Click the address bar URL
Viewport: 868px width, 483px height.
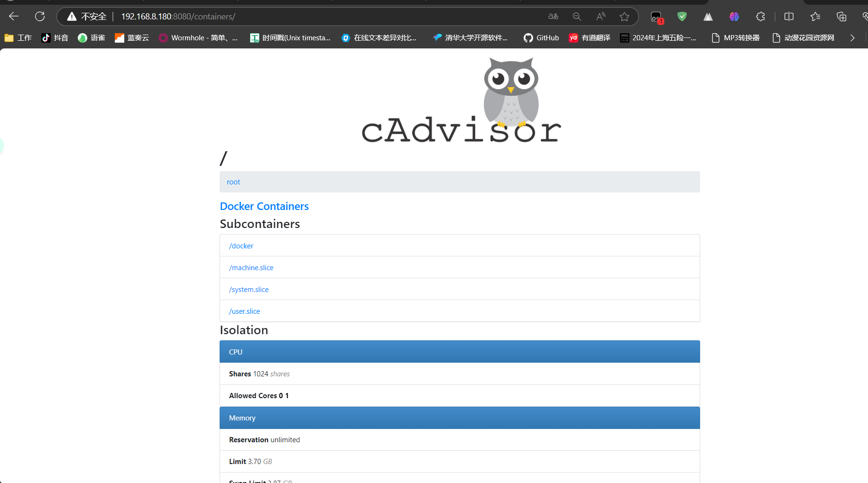(178, 17)
